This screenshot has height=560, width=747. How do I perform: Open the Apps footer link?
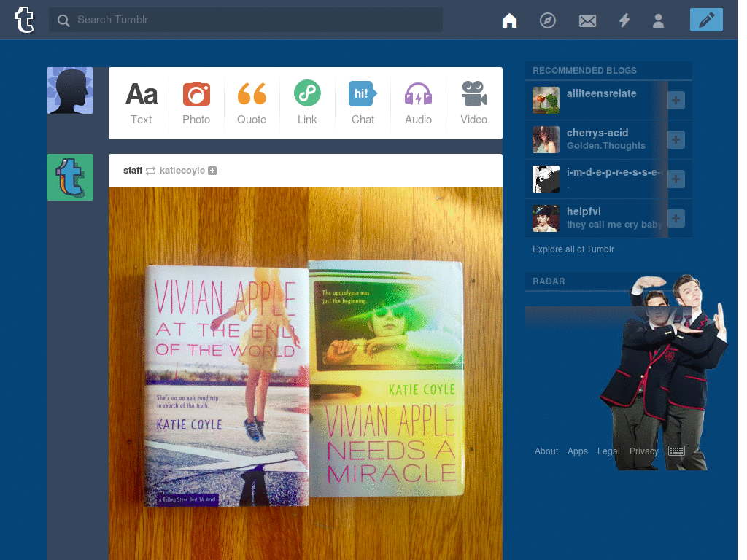(x=578, y=451)
